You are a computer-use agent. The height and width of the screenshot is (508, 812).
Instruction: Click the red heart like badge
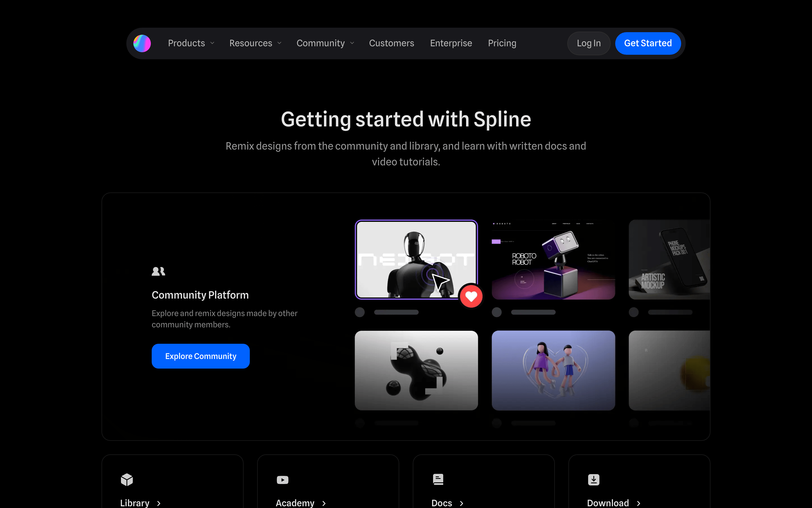tap(471, 296)
